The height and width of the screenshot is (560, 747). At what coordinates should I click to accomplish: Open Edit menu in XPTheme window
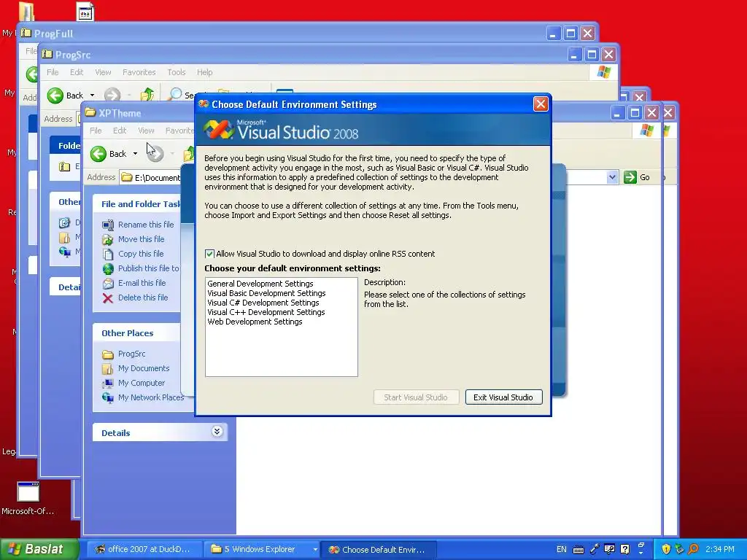120,130
